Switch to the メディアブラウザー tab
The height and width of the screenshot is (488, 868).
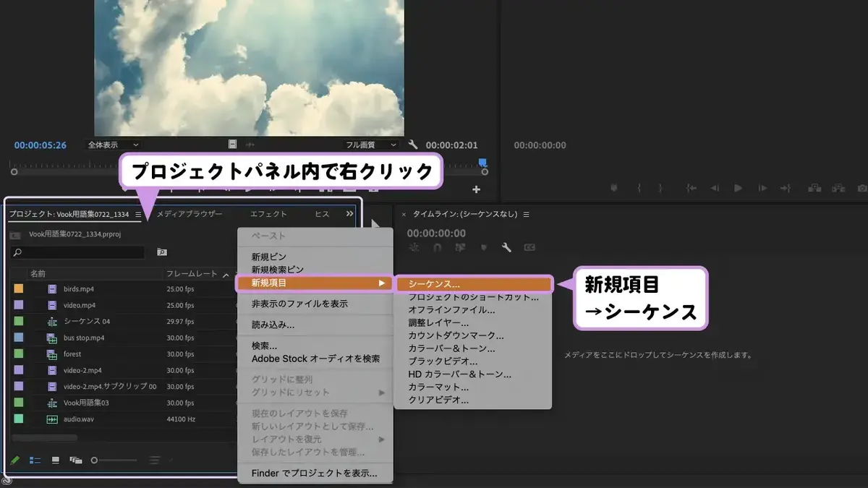click(x=190, y=214)
